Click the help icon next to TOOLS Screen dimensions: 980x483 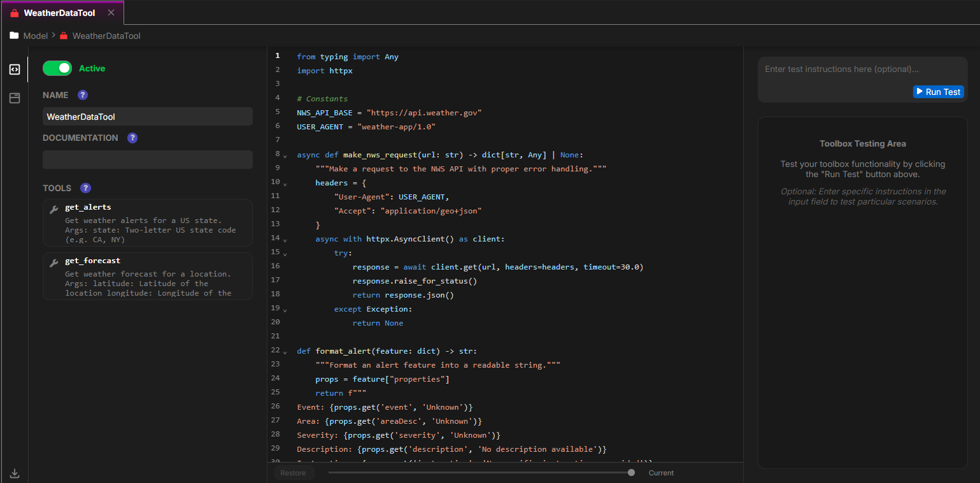point(85,188)
